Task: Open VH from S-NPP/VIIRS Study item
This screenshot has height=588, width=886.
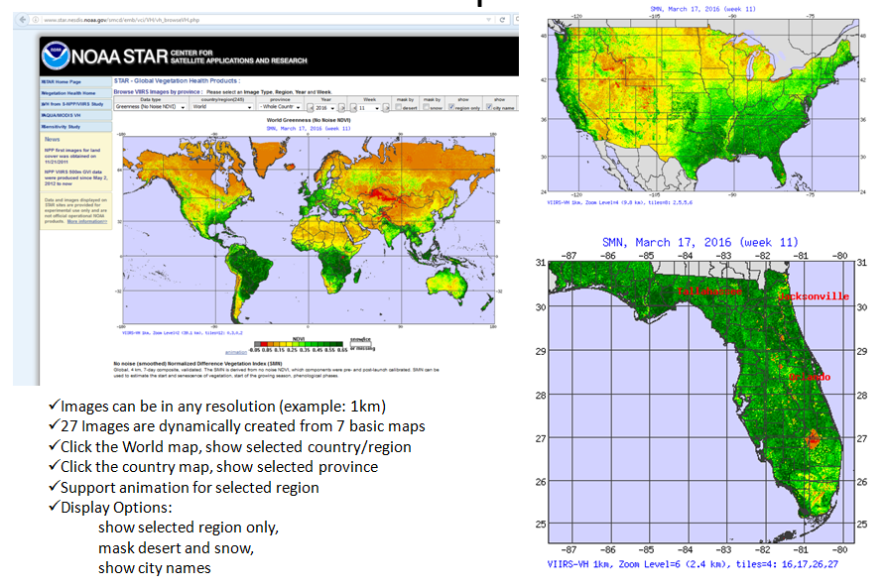Action: tap(71, 103)
